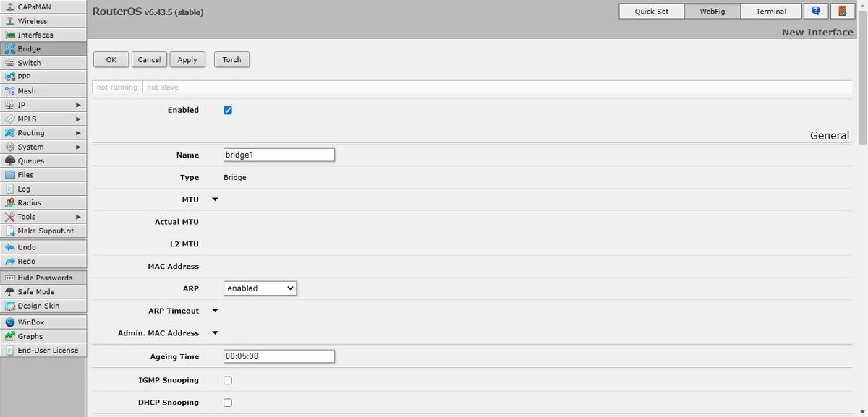Open the End-User License menu item

click(x=43, y=351)
